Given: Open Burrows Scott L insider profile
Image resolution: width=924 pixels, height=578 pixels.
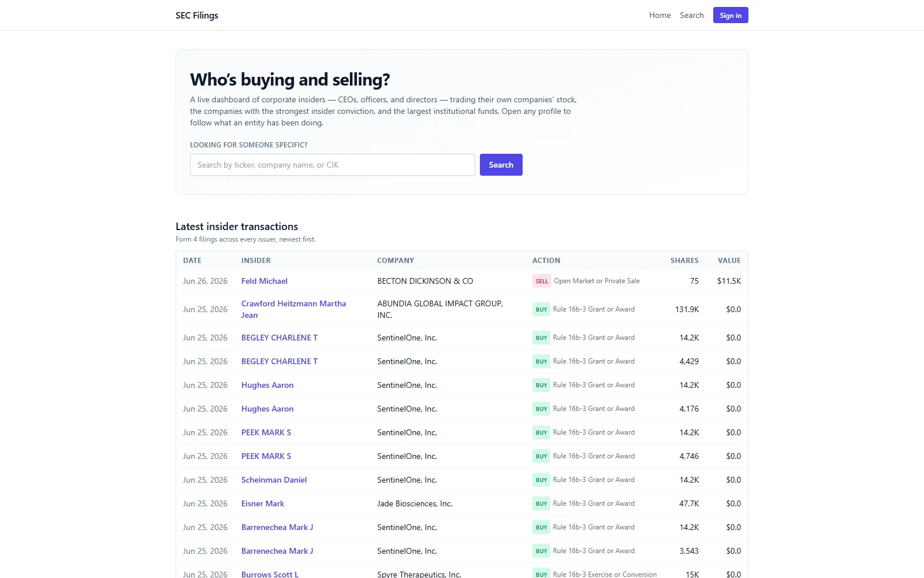Looking at the screenshot, I should tap(270, 574).
